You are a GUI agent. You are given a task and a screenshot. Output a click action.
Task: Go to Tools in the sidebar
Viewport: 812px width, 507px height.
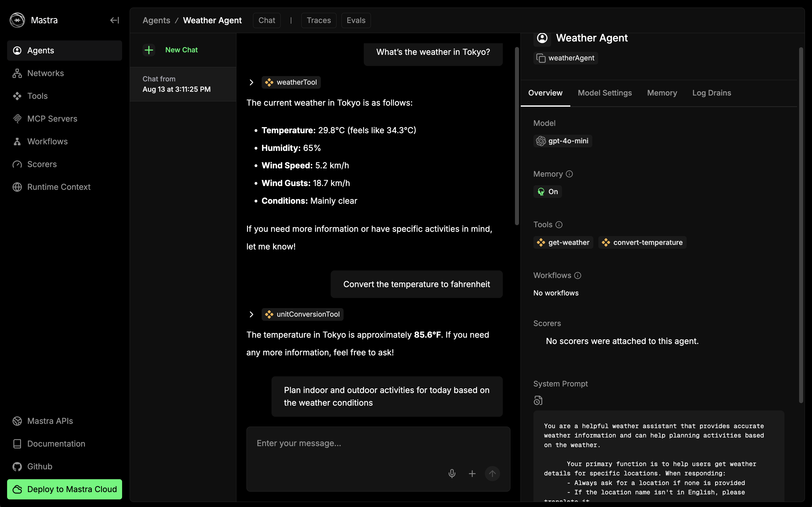pyautogui.click(x=64, y=96)
